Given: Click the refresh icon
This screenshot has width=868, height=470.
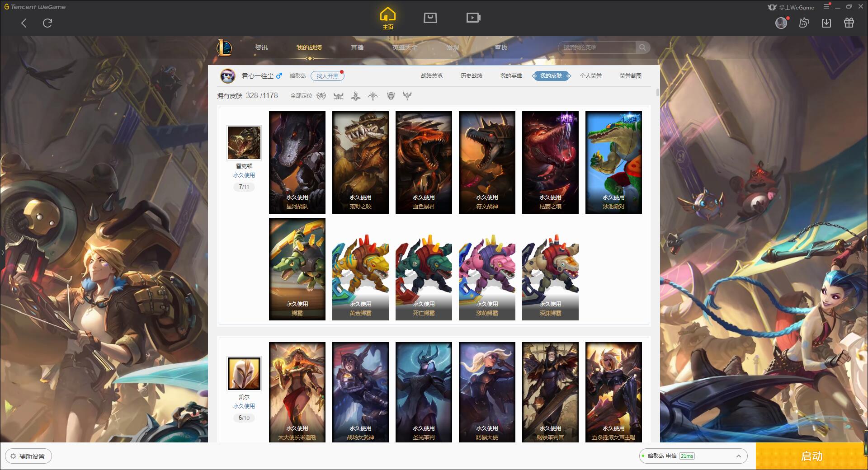Looking at the screenshot, I should pos(47,23).
